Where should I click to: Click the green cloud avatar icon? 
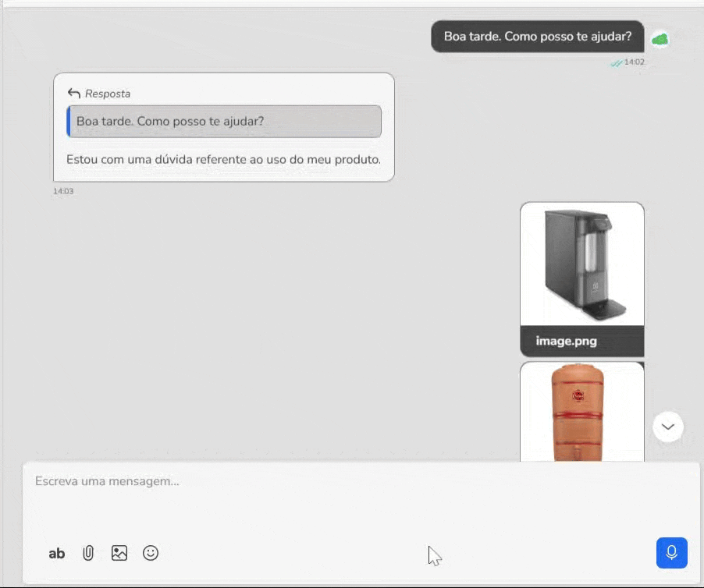pyautogui.click(x=660, y=40)
